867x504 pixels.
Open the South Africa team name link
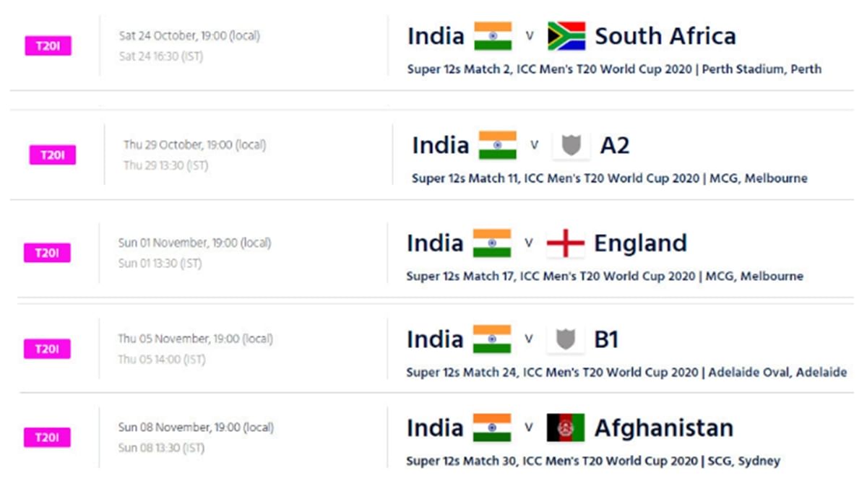click(x=665, y=36)
